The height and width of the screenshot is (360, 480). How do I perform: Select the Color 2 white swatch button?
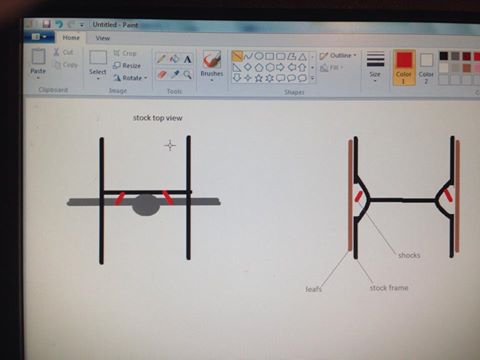pyautogui.click(x=426, y=68)
